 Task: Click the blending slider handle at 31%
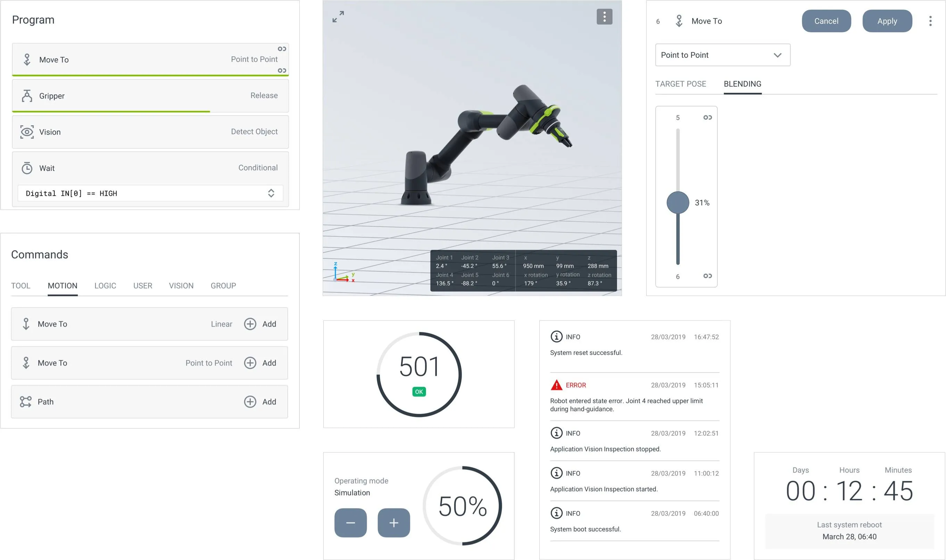coord(678,203)
